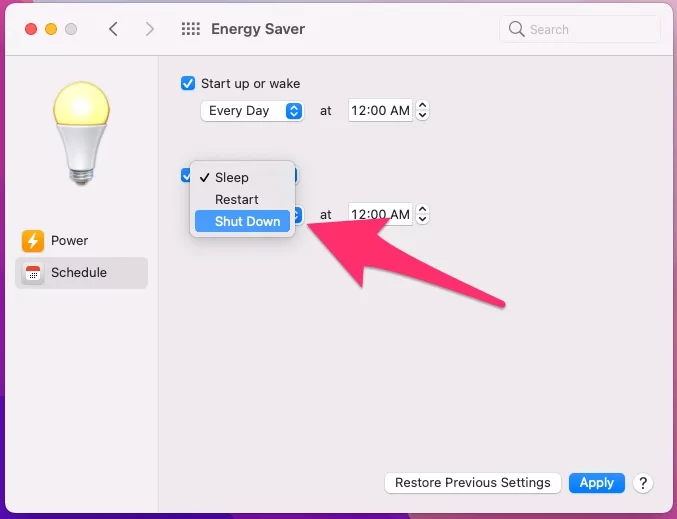Click Restore Previous Settings button
The width and height of the screenshot is (677, 519).
coord(473,483)
